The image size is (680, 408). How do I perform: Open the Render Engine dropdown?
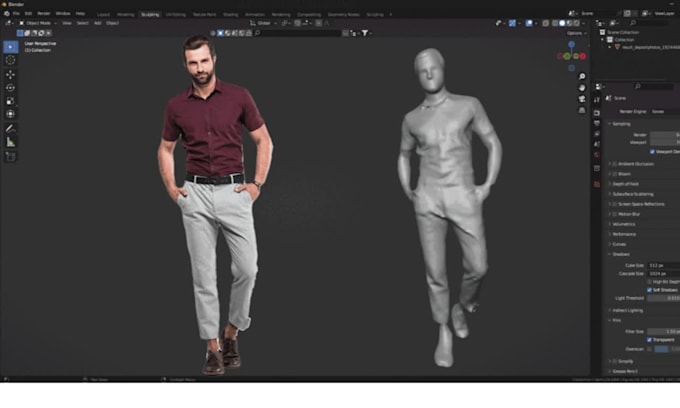[665, 111]
